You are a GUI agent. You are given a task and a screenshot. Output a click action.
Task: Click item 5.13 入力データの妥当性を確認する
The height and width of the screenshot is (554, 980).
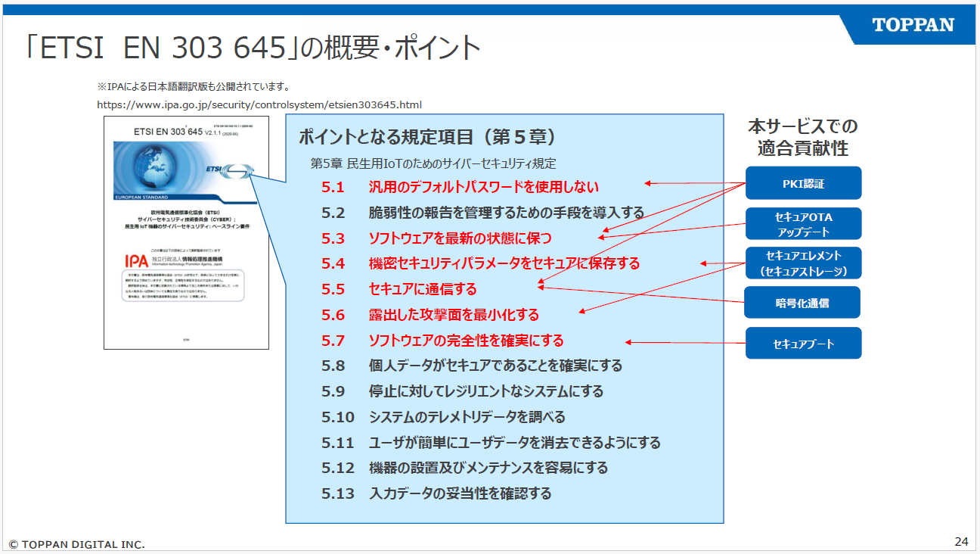coord(436,493)
